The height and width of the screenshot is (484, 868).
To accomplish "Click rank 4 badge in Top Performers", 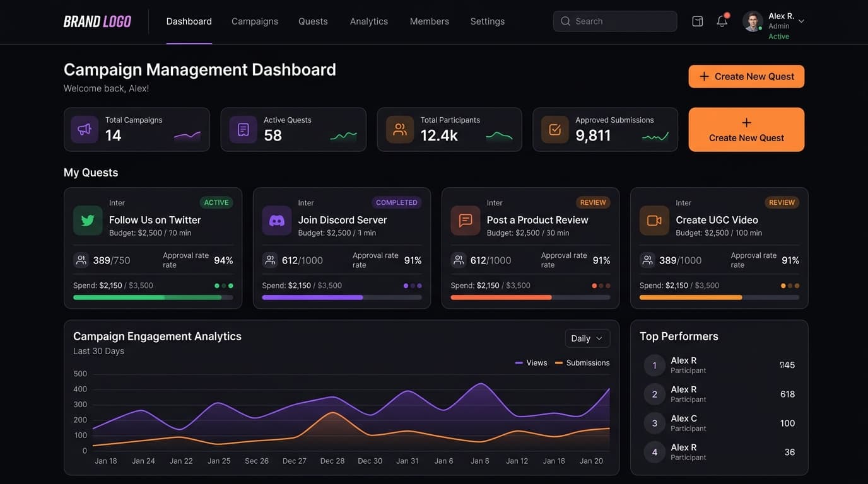I will [655, 452].
